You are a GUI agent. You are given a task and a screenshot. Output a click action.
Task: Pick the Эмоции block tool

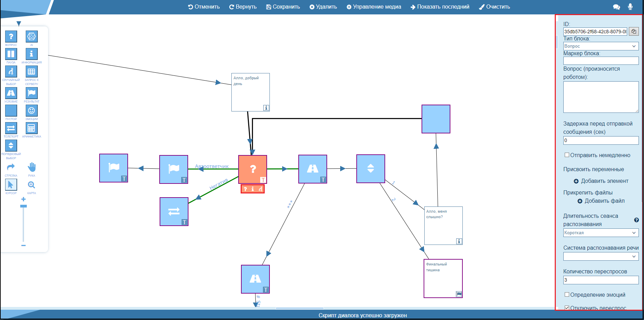pos(31,110)
